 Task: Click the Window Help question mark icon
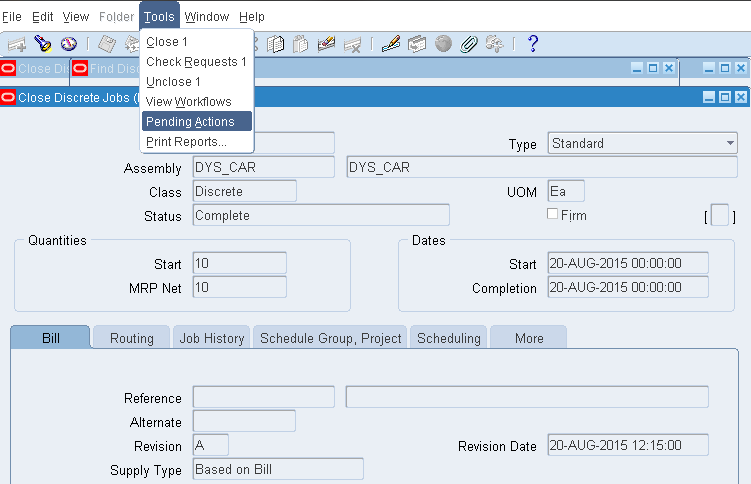pyautogui.click(x=533, y=44)
